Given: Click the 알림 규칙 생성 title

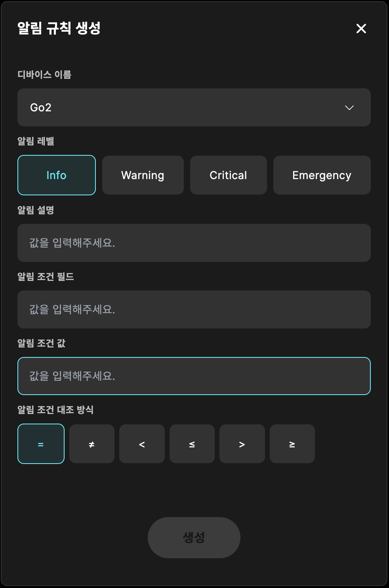Looking at the screenshot, I should click(x=59, y=29).
